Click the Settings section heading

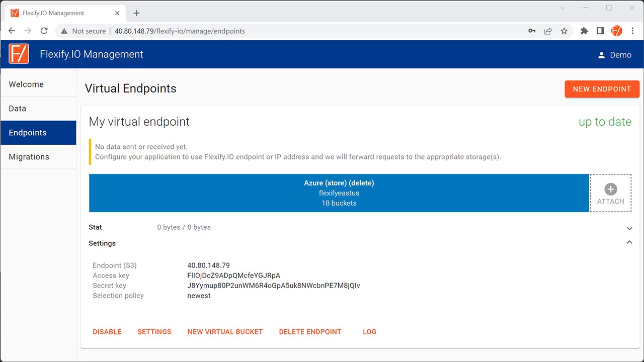pyautogui.click(x=102, y=243)
